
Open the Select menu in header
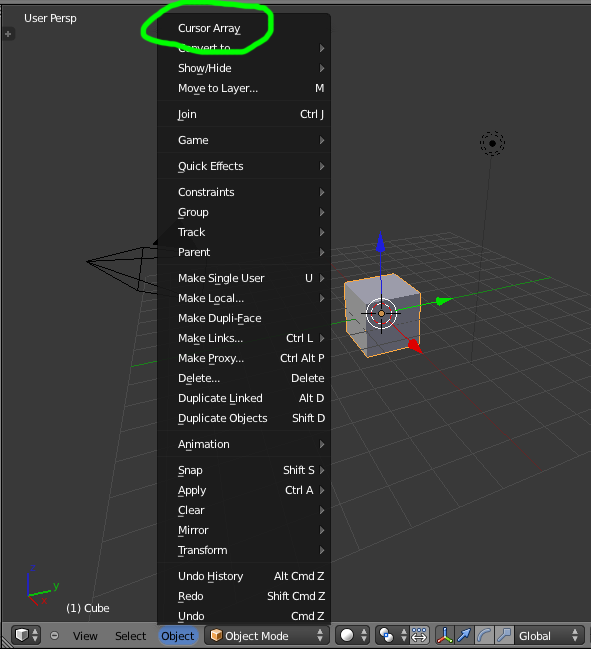(x=130, y=636)
